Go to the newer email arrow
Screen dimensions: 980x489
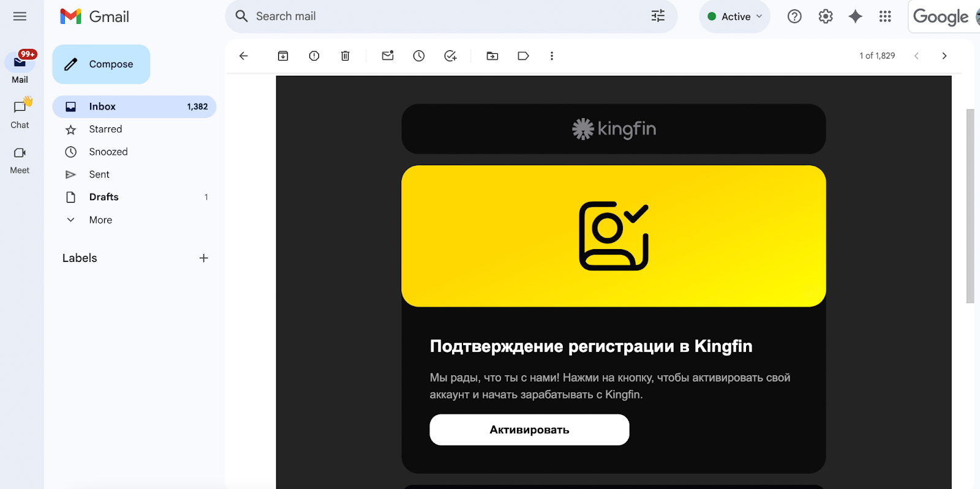916,56
